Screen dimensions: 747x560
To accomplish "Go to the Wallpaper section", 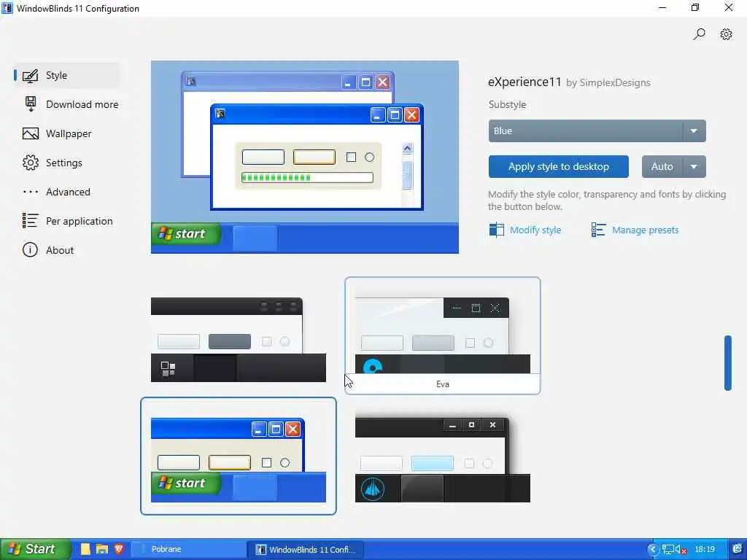I will (x=57, y=134).
